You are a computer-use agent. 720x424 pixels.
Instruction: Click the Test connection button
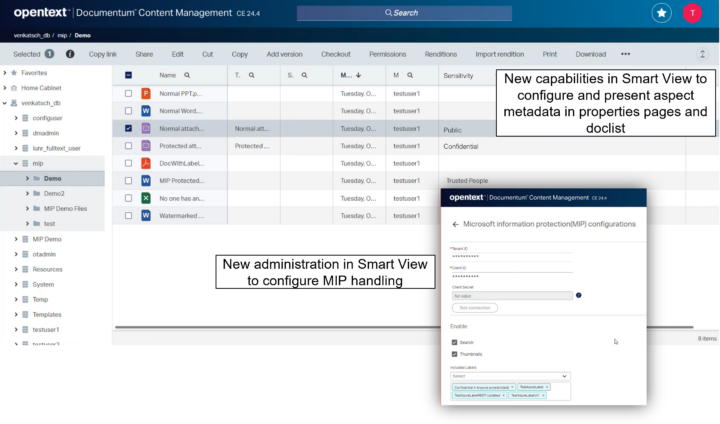475,308
